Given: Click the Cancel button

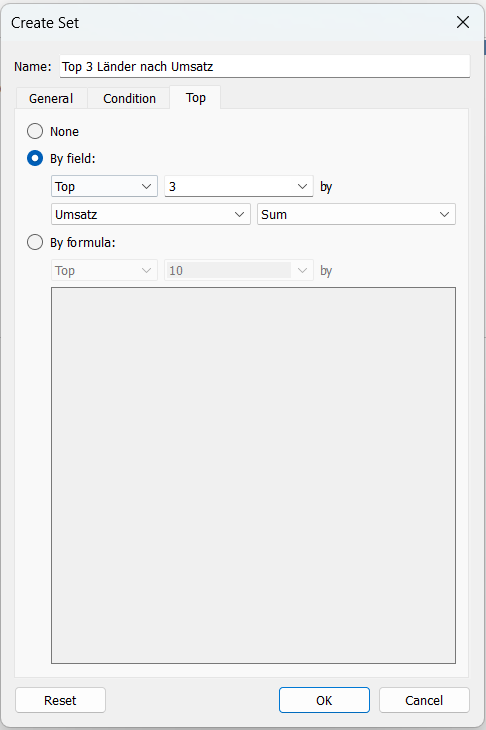Looking at the screenshot, I should (x=424, y=700).
